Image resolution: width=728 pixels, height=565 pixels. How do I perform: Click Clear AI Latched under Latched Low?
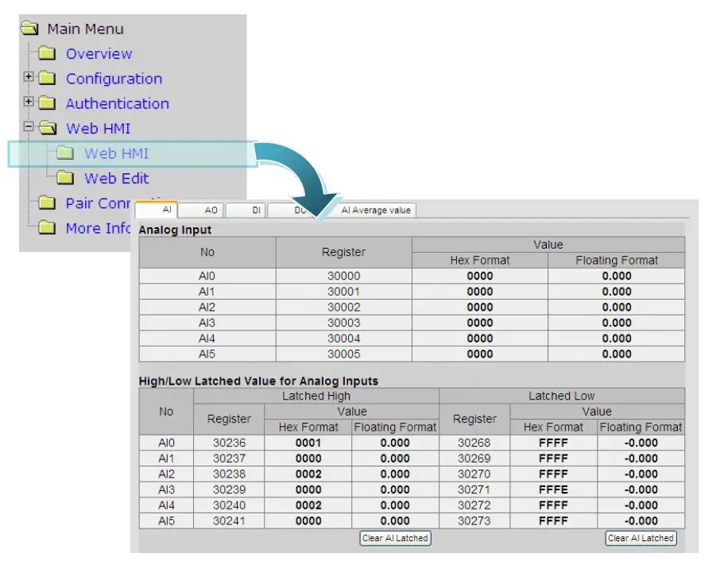641,538
